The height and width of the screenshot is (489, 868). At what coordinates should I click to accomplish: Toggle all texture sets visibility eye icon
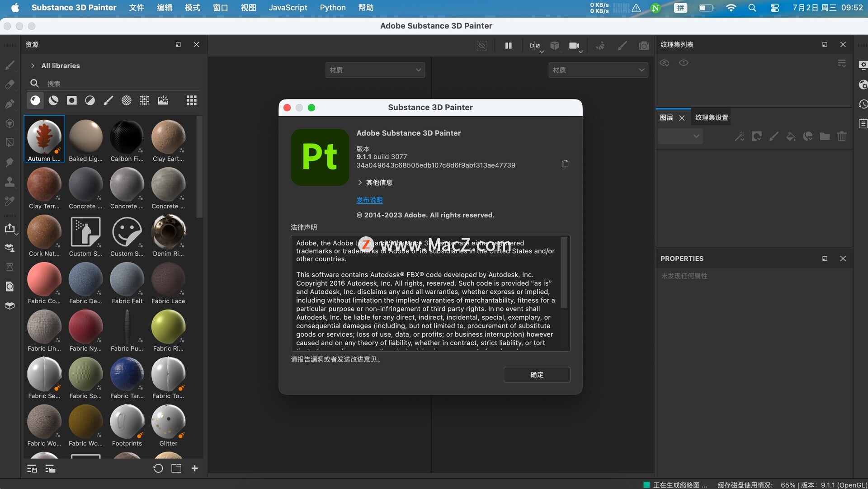click(665, 63)
